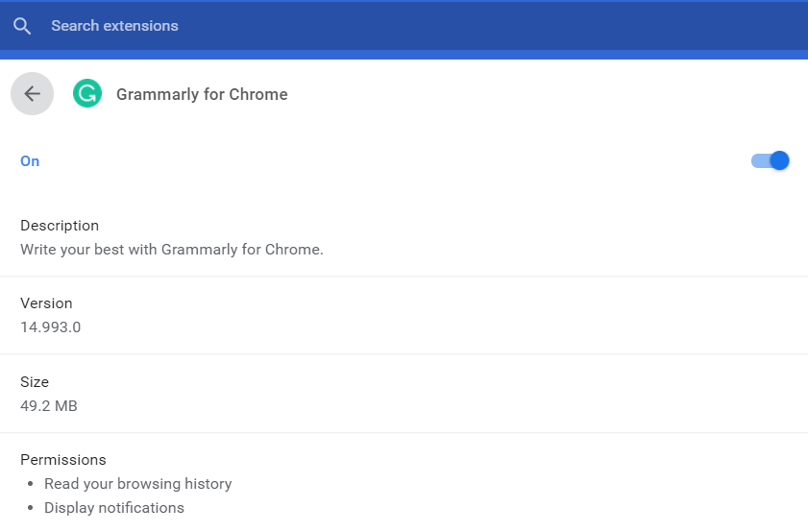808x532 pixels.
Task: Click 'Read your browsing history' permission
Action: [138, 484]
